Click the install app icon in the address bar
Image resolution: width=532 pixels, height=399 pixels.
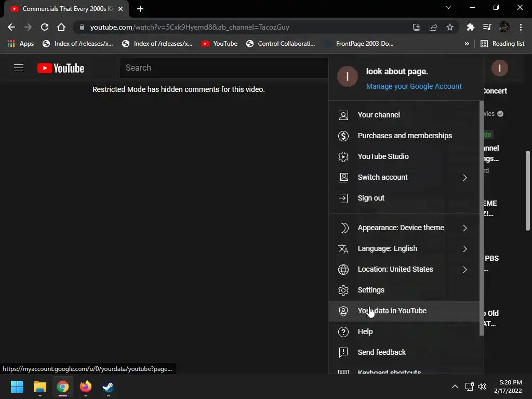coord(416,27)
